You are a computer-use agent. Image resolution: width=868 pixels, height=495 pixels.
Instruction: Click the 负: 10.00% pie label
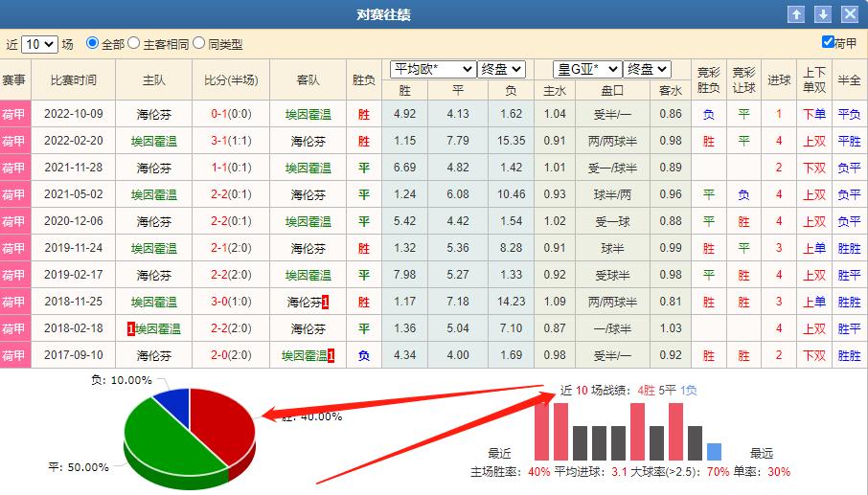(x=122, y=380)
